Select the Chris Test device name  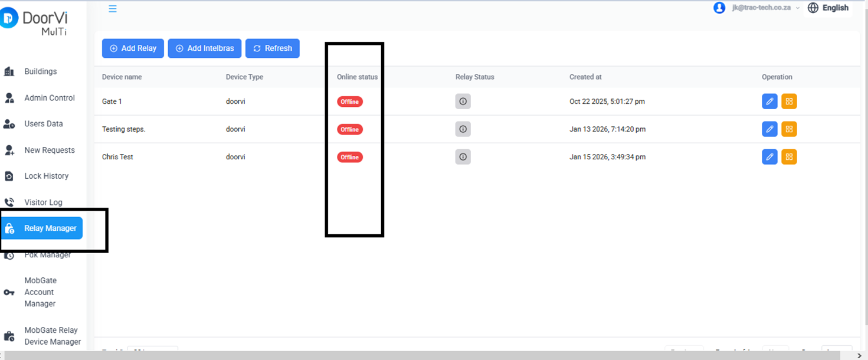pyautogui.click(x=117, y=157)
